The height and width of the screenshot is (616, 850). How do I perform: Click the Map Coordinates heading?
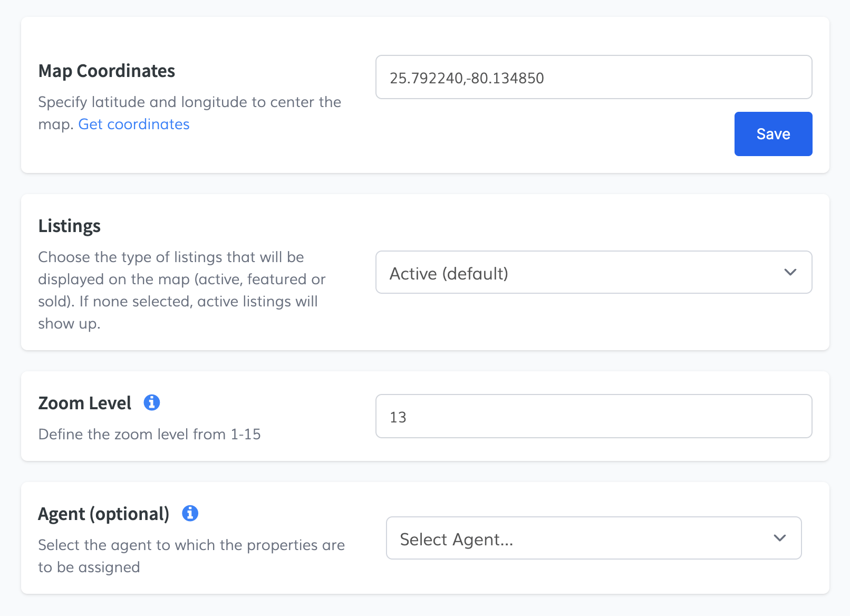(x=107, y=71)
